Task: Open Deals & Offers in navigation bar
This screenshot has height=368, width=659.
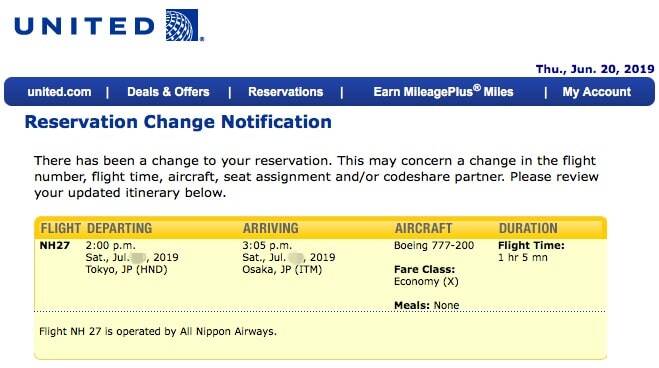Action: coord(168,92)
